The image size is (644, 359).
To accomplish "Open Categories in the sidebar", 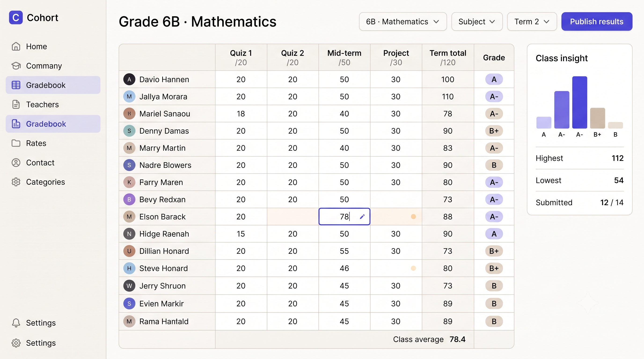I will click(53, 182).
